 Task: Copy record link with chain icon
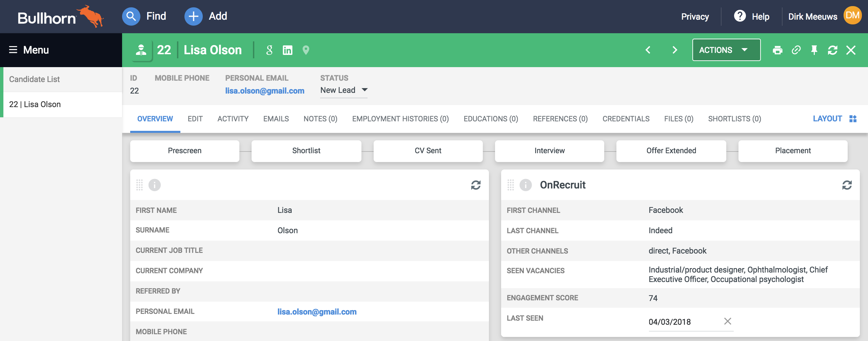click(796, 50)
